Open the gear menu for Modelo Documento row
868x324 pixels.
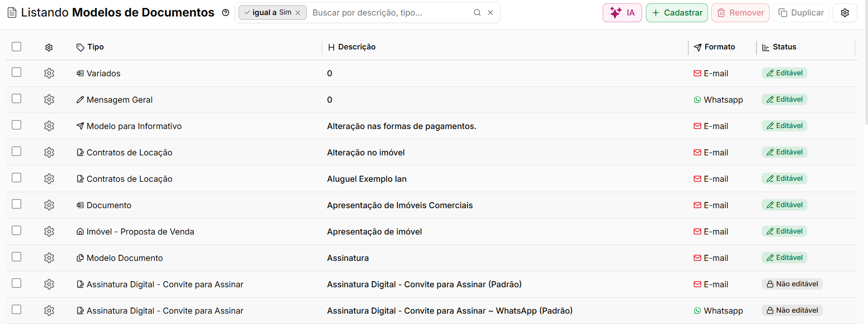[49, 258]
